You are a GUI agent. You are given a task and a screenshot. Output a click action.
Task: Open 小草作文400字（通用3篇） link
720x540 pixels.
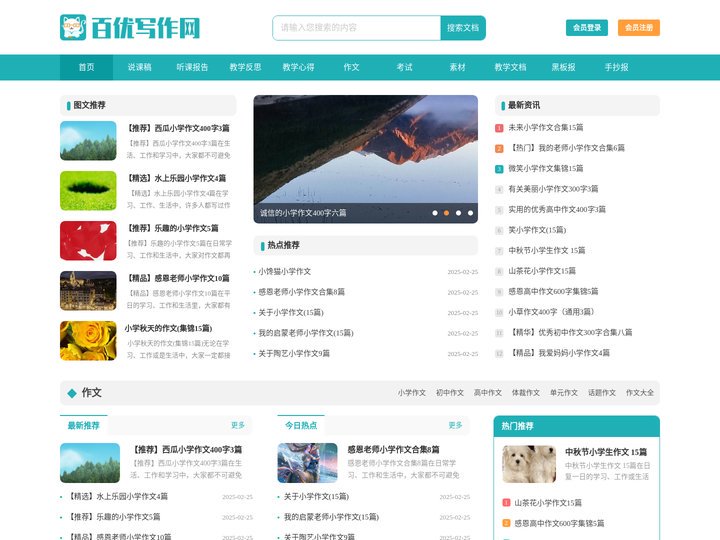point(553,312)
